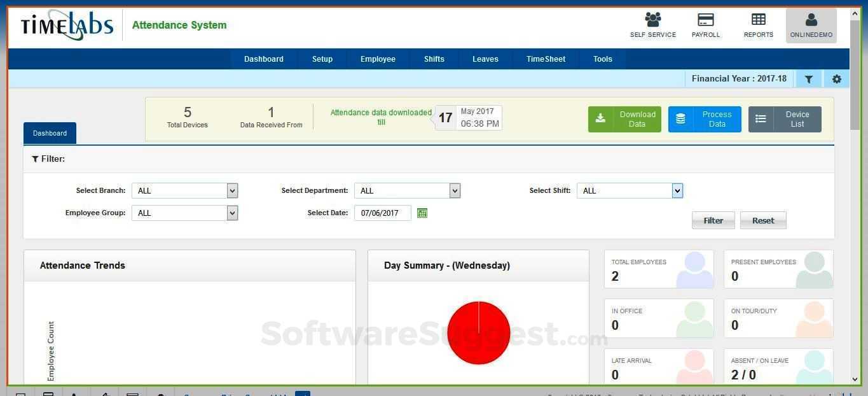The width and height of the screenshot is (868, 396).
Task: Click the Day Summary - (Wednesday) heading
Action: point(447,265)
